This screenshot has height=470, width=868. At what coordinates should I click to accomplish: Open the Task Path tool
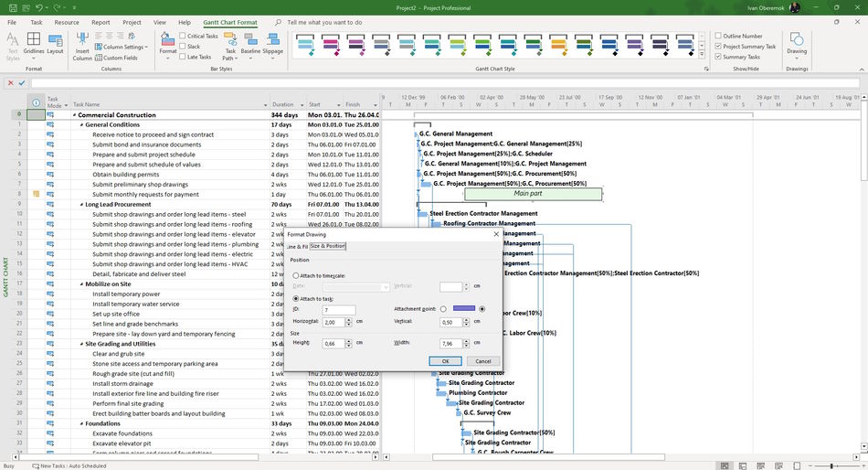(230, 46)
